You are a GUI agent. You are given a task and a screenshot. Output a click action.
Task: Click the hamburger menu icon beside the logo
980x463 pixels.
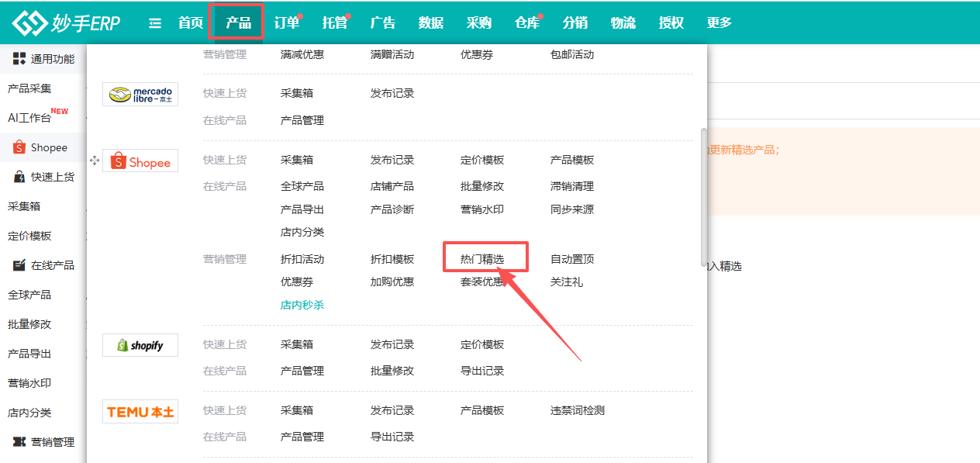[154, 22]
